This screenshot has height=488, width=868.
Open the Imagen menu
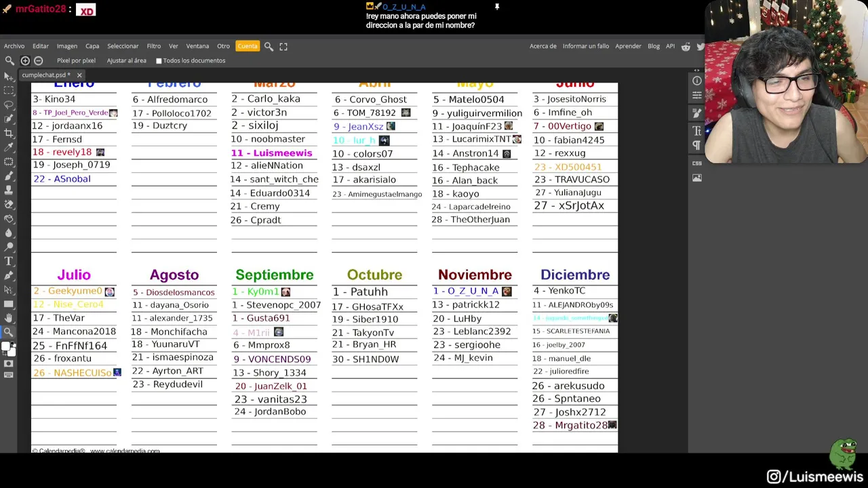point(67,46)
